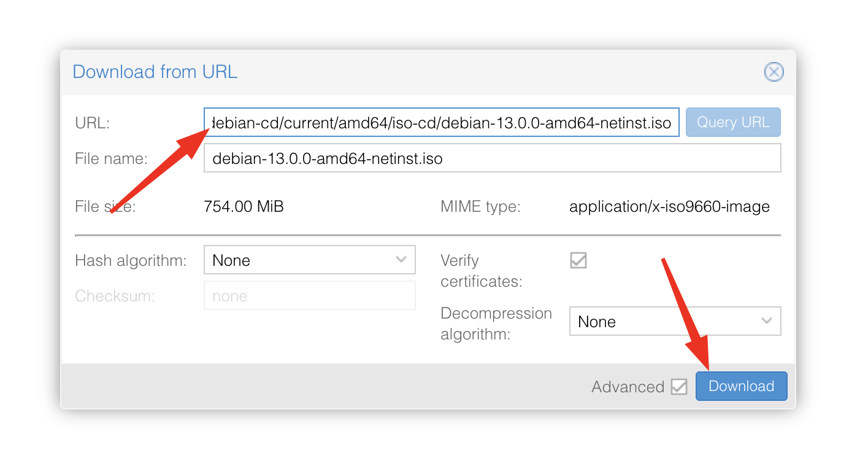Screen dimensions: 868x469
Task: Click the File name text field
Action: (491, 158)
